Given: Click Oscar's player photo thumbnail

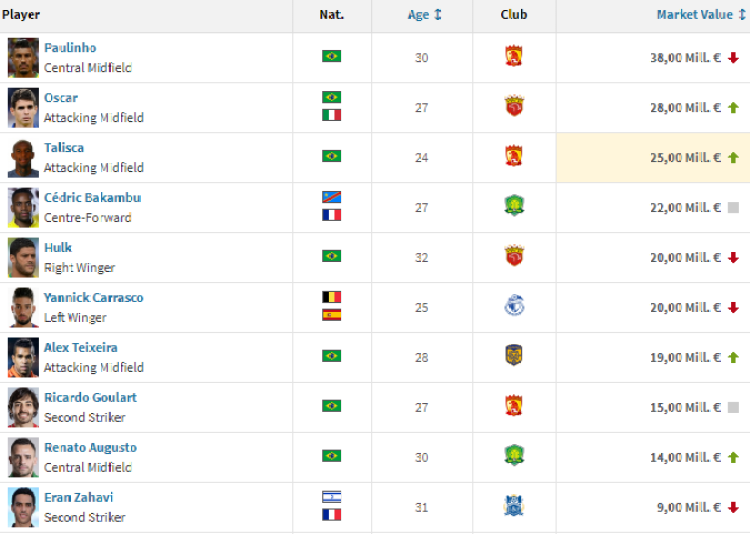Looking at the screenshot, I should pyautogui.click(x=23, y=107).
